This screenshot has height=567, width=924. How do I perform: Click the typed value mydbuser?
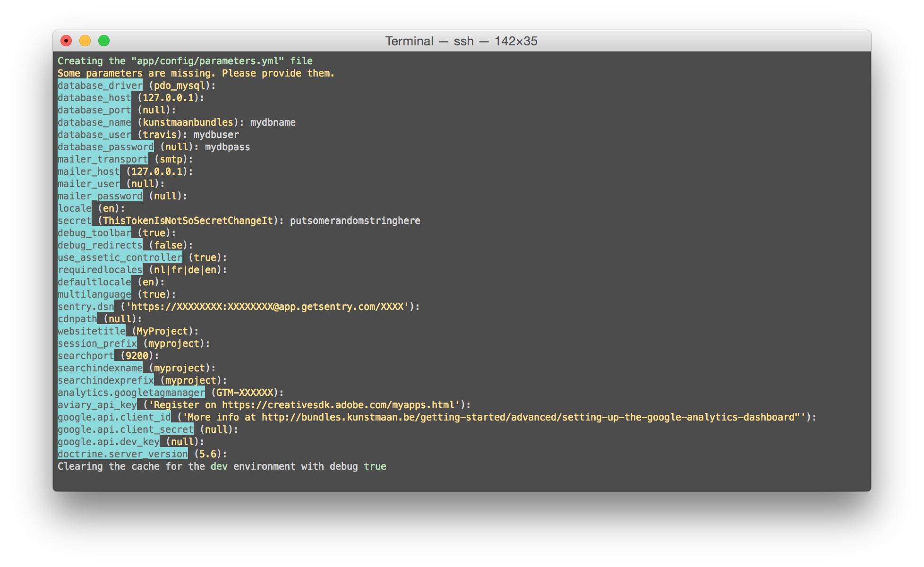point(216,135)
